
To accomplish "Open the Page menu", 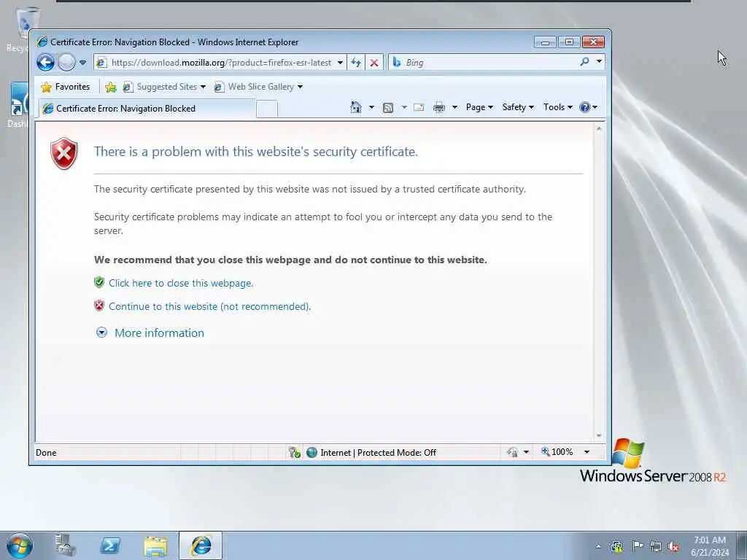I will pos(479,107).
